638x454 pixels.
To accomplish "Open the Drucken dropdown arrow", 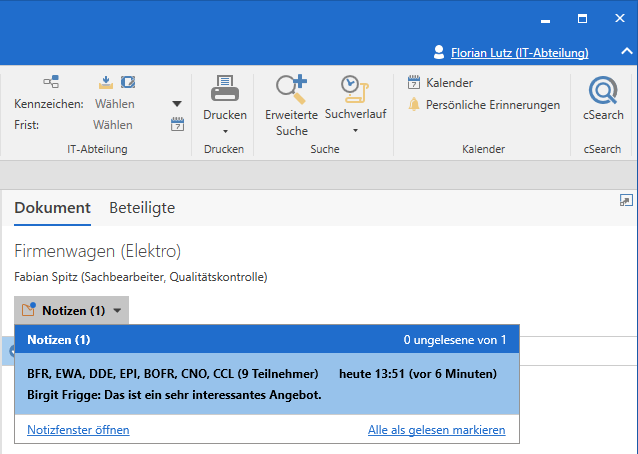I will point(225,131).
